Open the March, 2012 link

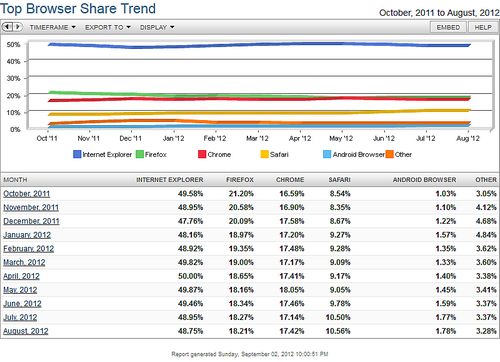[x=24, y=262]
